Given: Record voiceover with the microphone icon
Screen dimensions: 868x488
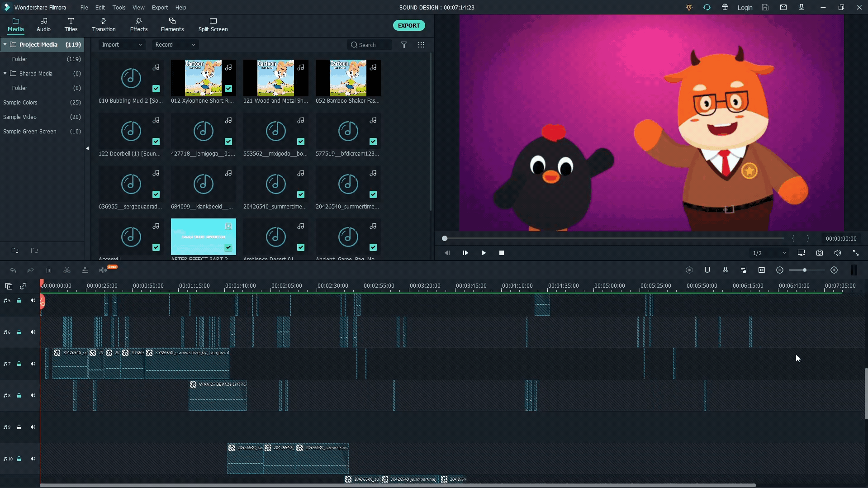Looking at the screenshot, I should coord(726,270).
